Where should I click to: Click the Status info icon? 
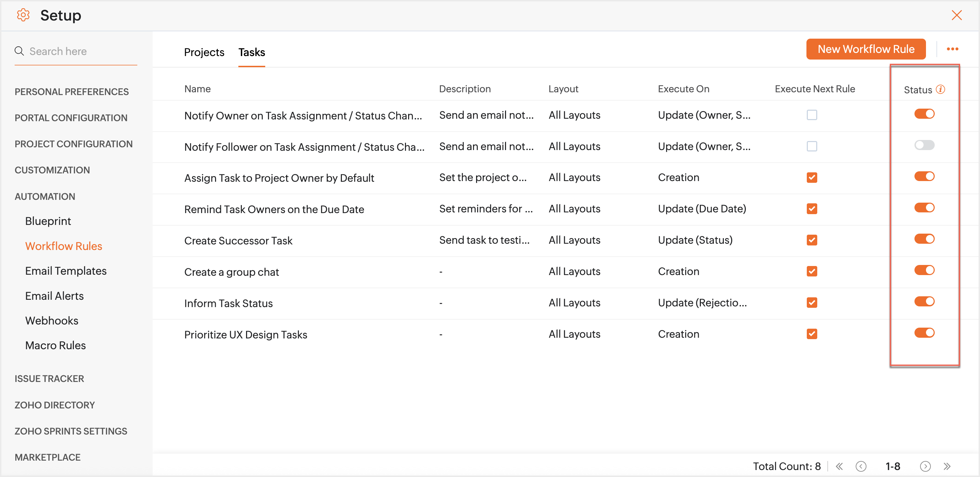coord(940,89)
